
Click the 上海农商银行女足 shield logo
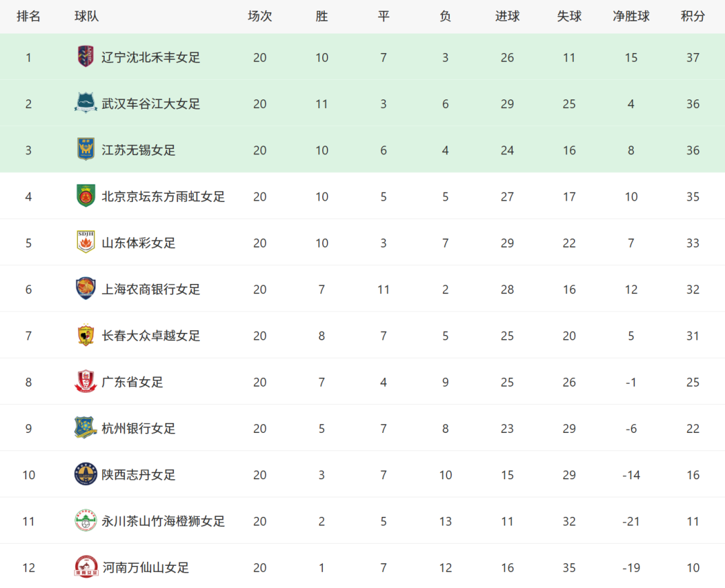[85, 289]
